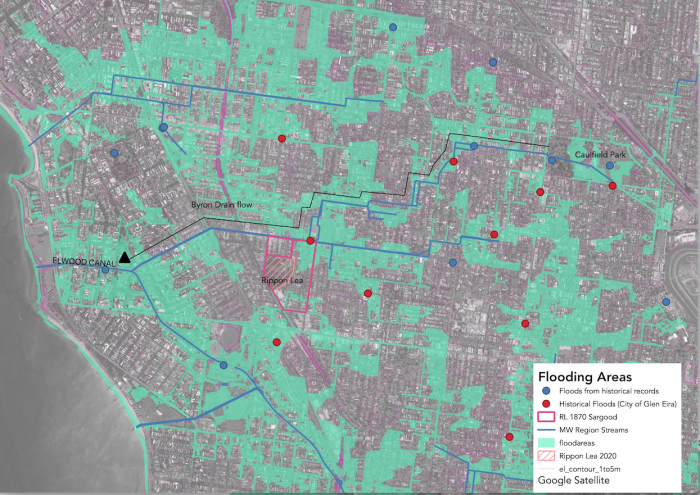This screenshot has width=700, height=495.
Task: Click the Caulfield Park map label
Action: point(603,154)
